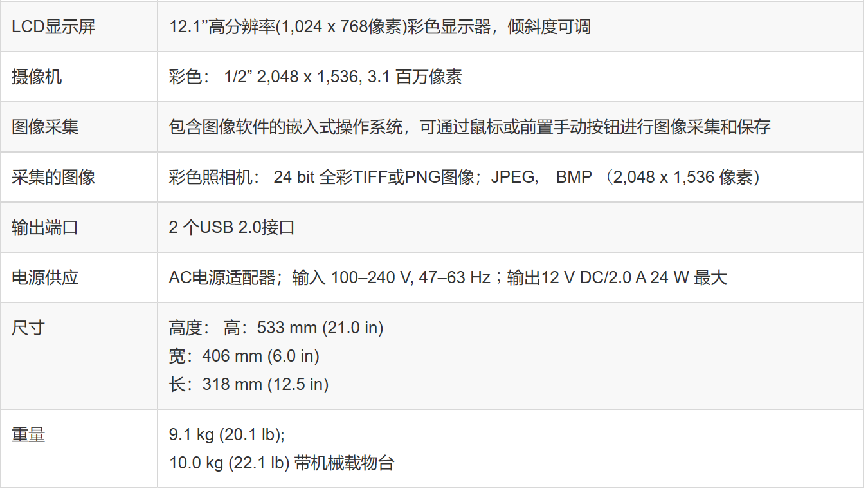This screenshot has height=491, width=868.
Task: Click the width 406 mm dimension line
Action: (244, 356)
